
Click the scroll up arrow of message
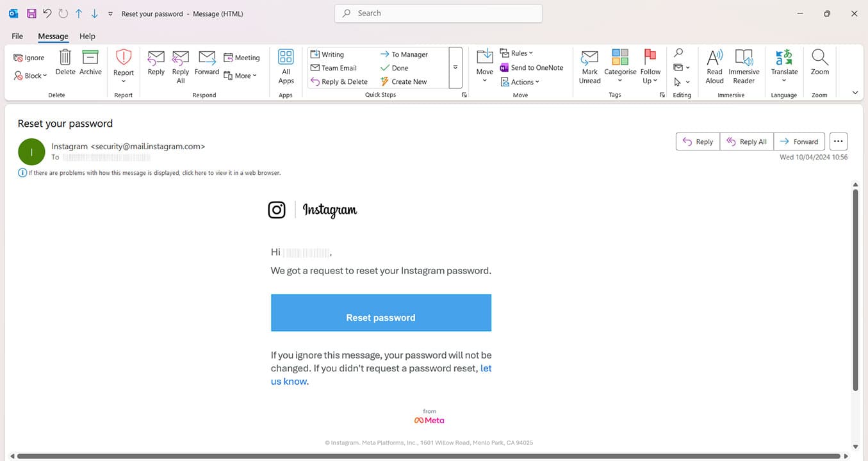pos(855,184)
